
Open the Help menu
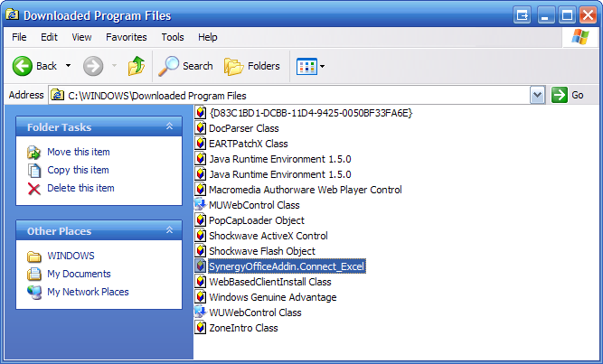pos(208,37)
